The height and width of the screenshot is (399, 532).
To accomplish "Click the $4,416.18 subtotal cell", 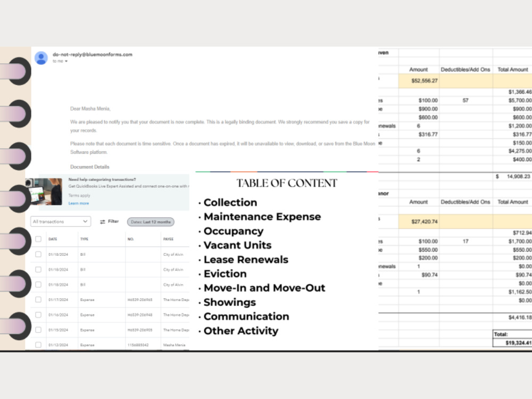I will (x=513, y=317).
